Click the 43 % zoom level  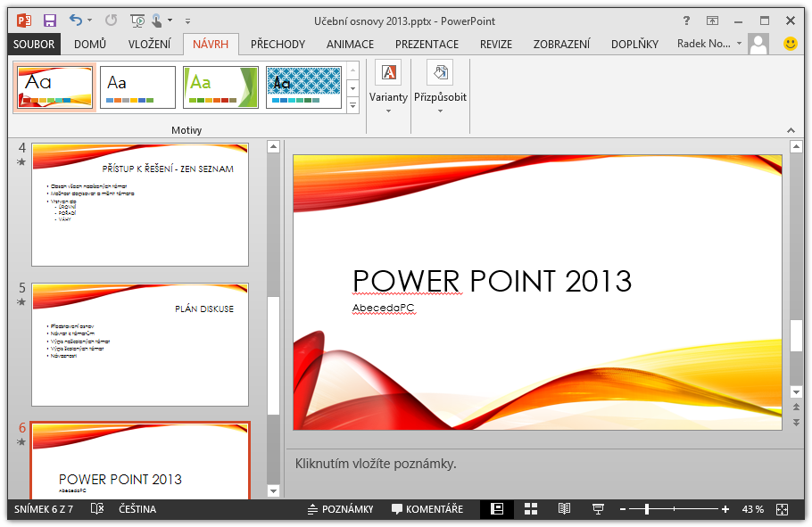click(752, 509)
